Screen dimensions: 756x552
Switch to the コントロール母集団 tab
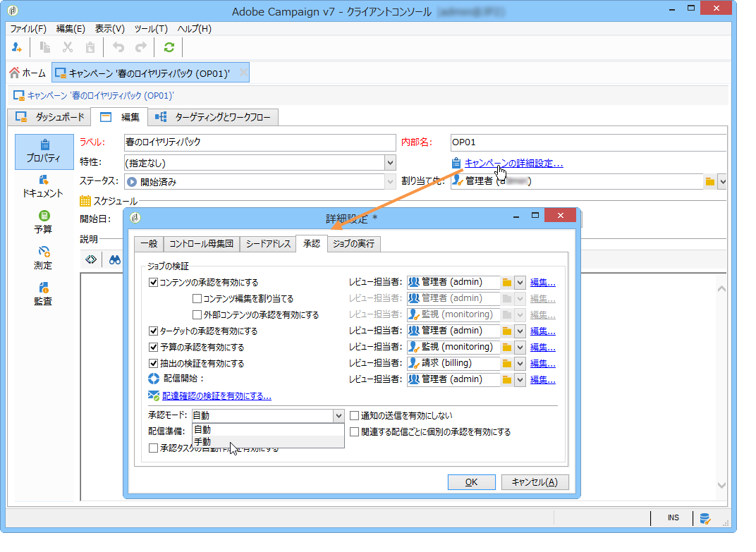click(x=202, y=244)
